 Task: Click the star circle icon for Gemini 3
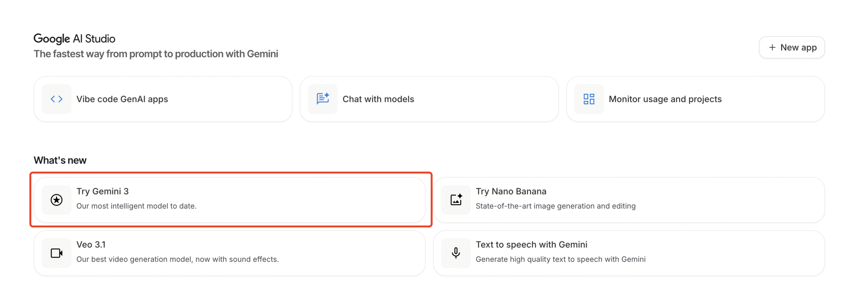[x=56, y=200]
